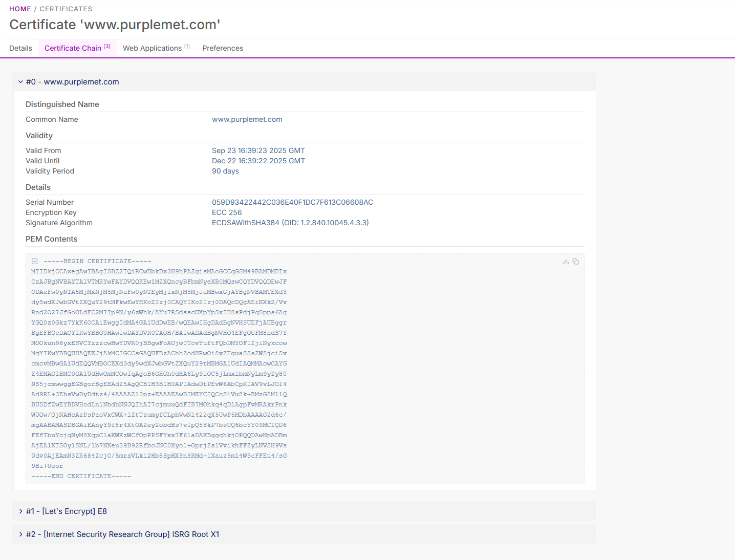735x560 pixels.
Task: Click the Distinguished Name heading
Action: pos(62,104)
